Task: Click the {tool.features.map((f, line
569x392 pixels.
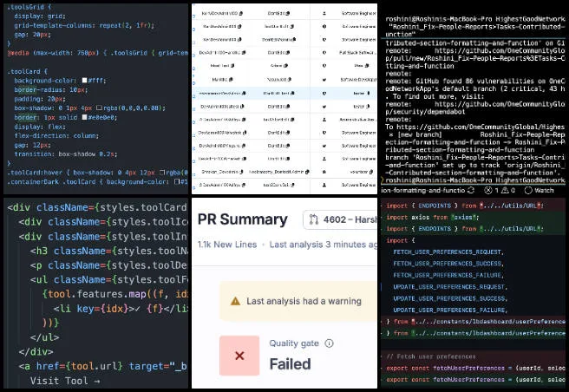Action: (115, 294)
